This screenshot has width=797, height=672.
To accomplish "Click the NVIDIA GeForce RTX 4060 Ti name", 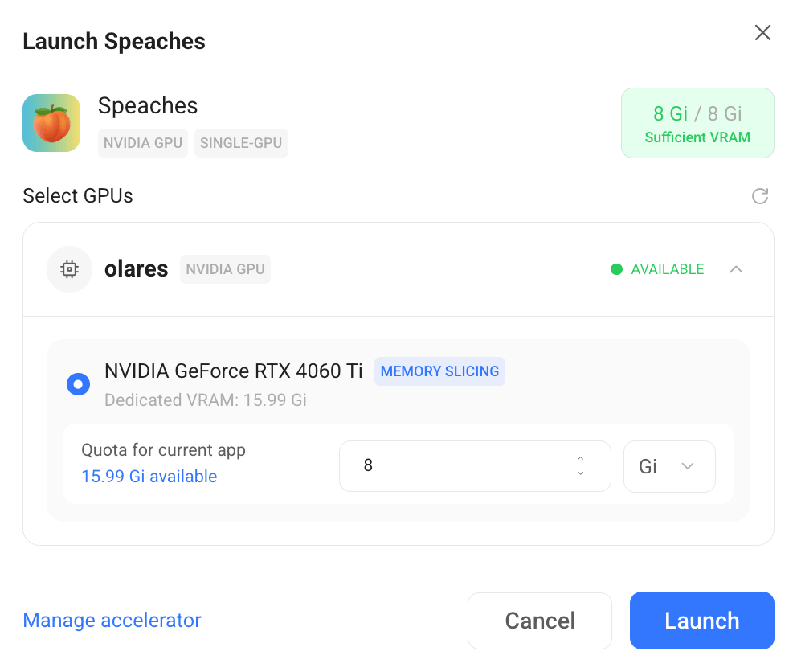I will click(x=233, y=371).
